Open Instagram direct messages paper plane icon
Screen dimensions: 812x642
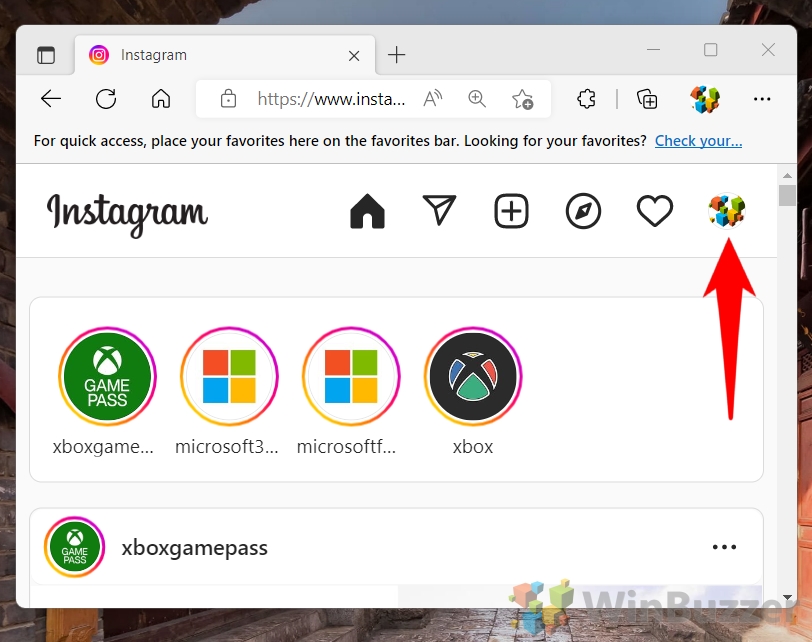(439, 210)
